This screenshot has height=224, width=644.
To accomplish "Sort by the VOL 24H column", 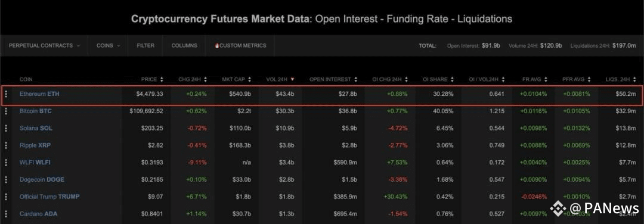I will point(280,79).
